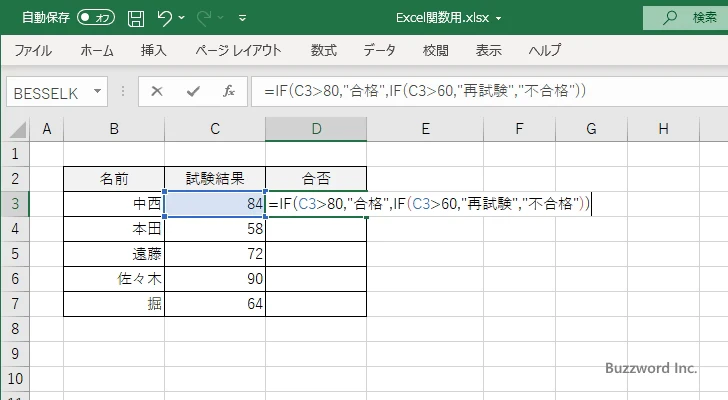Click the greyed Redo arrow icon
This screenshot has width=728, height=400.
coord(203,18)
